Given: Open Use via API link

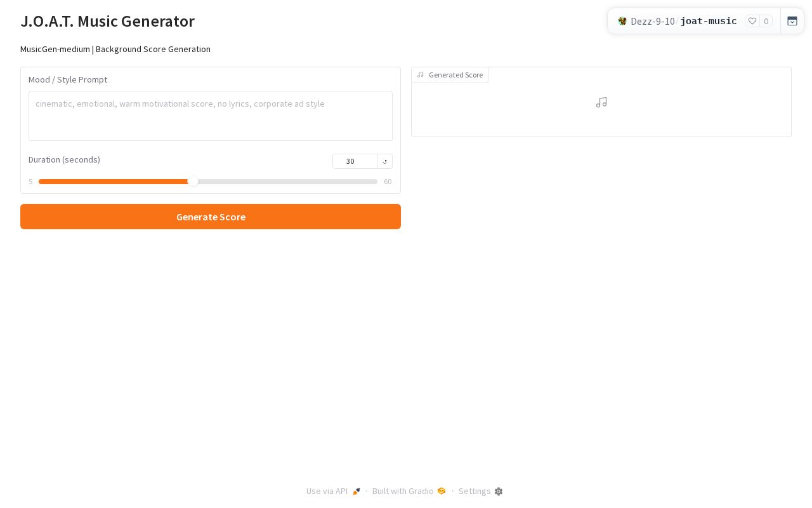Looking at the screenshot, I should (333, 491).
